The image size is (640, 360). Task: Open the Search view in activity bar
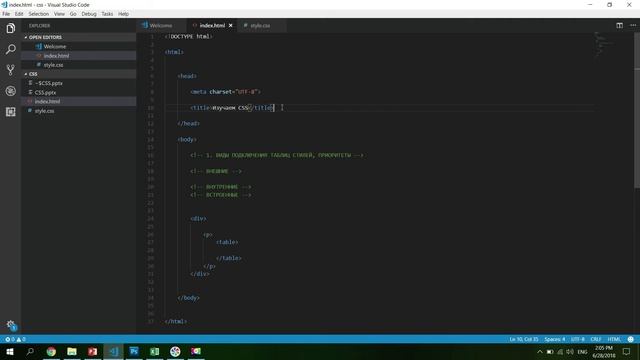point(11,49)
